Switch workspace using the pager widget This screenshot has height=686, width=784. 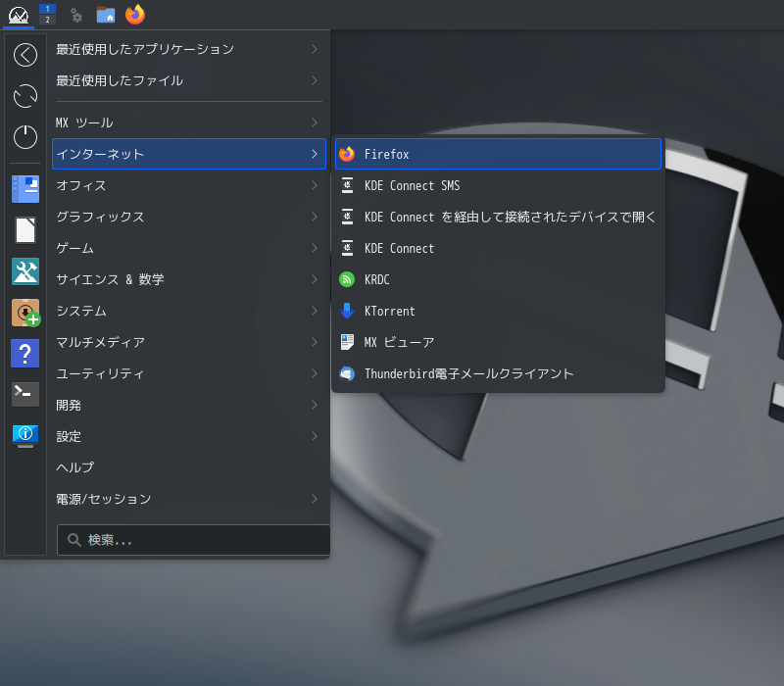click(47, 15)
